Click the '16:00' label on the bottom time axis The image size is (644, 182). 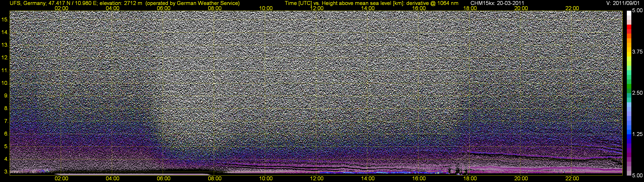419,179
